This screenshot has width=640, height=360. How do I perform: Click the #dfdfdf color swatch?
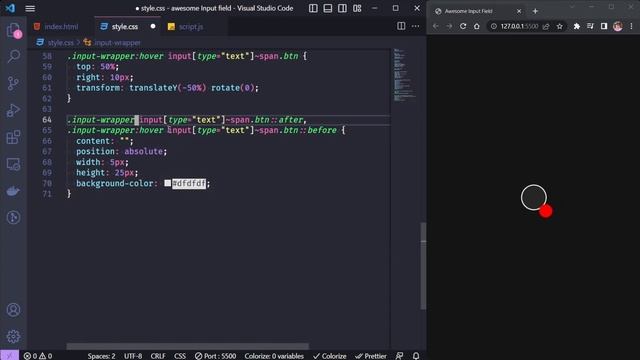click(x=167, y=183)
